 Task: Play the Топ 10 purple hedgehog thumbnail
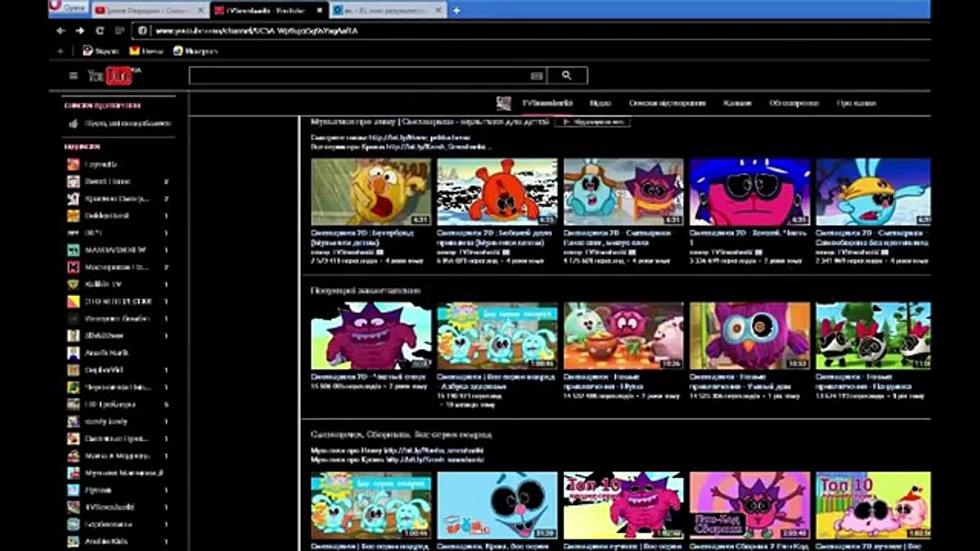click(623, 506)
